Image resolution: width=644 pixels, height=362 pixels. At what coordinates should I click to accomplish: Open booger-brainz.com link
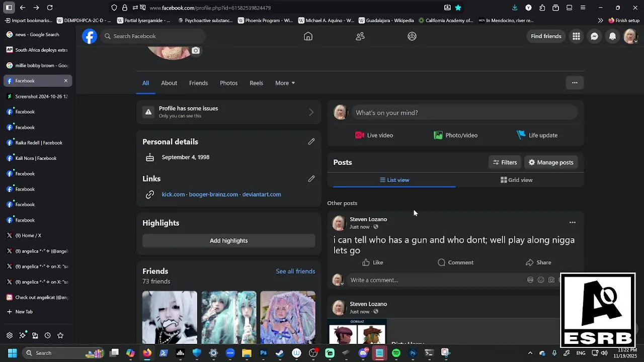pos(213,195)
